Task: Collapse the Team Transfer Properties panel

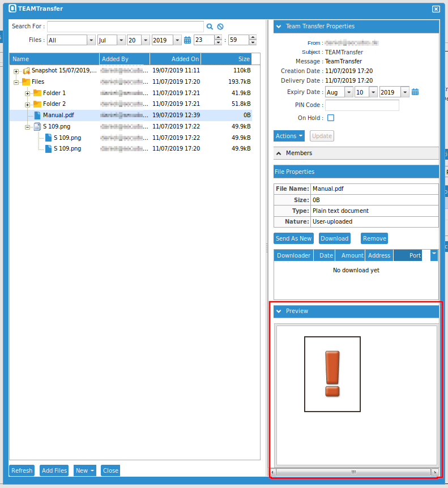Action: click(279, 27)
